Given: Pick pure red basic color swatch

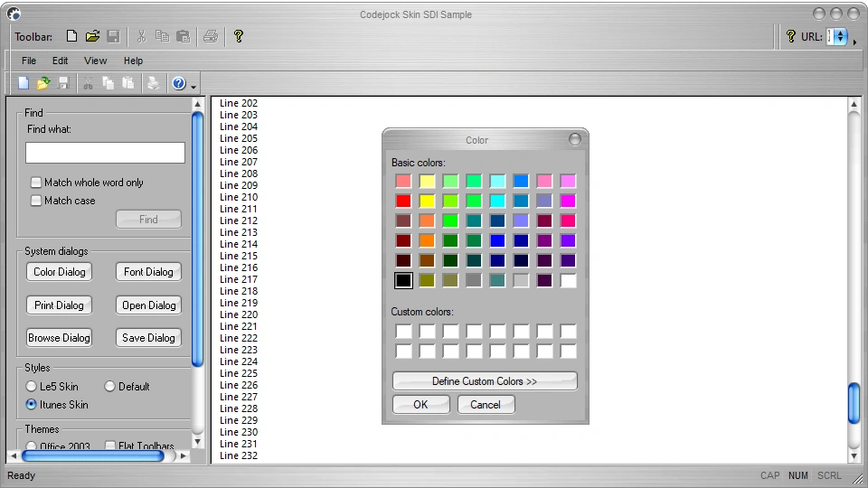Looking at the screenshot, I should (403, 201).
